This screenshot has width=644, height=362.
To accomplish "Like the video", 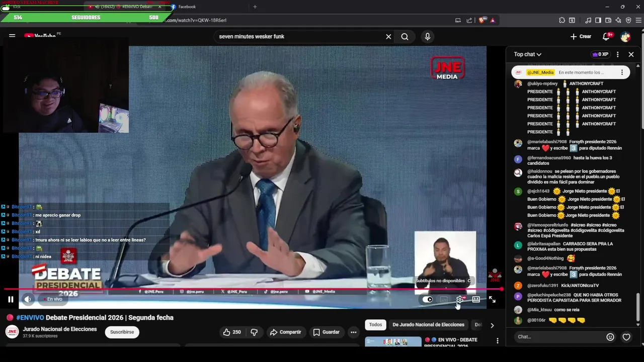I will pos(232,332).
